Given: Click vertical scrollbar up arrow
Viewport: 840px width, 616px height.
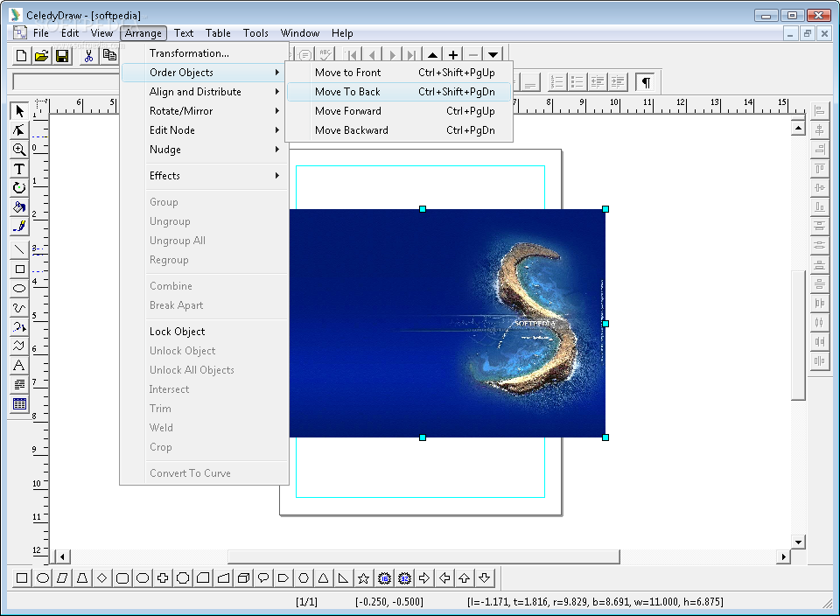Looking at the screenshot, I should [x=798, y=128].
